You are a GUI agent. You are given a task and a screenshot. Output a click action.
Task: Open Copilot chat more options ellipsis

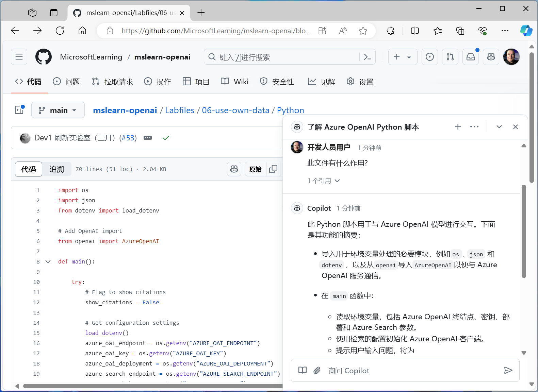pos(474,127)
